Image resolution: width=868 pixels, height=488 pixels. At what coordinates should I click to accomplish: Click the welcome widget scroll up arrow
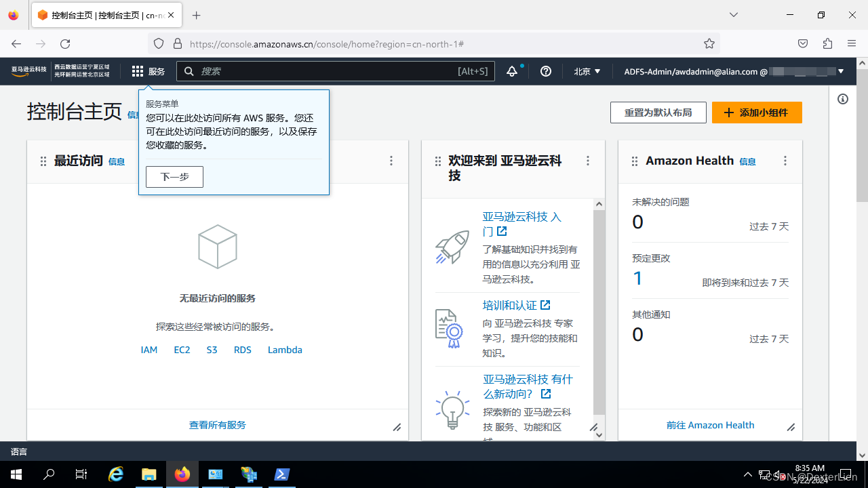[599, 204]
